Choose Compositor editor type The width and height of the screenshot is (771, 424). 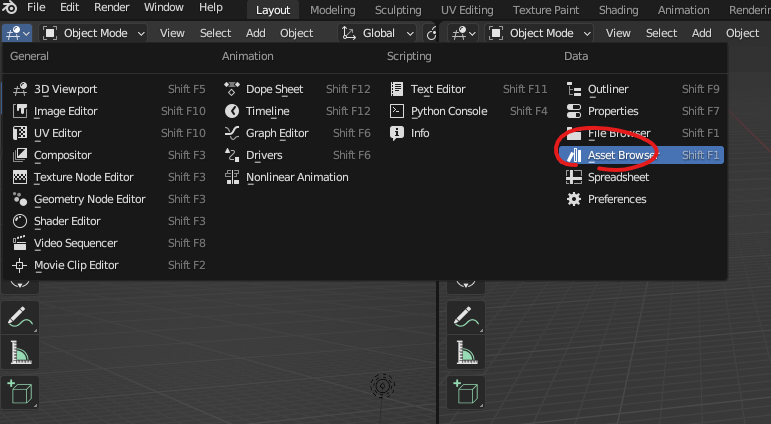pyautogui.click(x=109, y=155)
